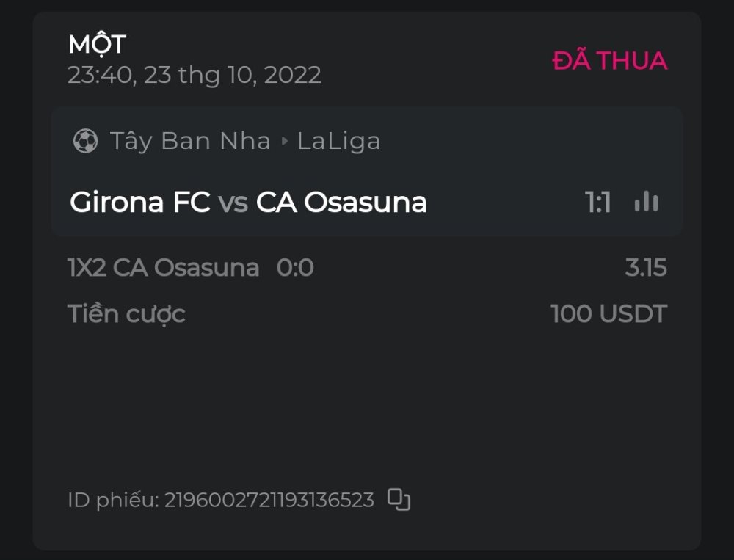
Task: Click the soccer ball sport icon
Action: [x=86, y=141]
